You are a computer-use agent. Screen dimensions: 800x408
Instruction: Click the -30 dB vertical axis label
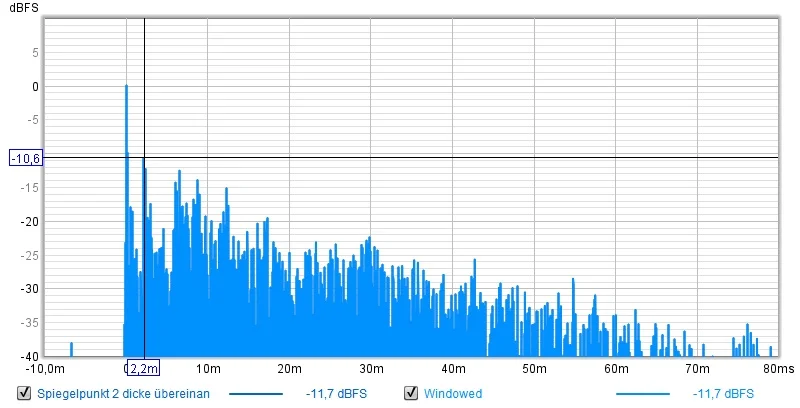30,289
